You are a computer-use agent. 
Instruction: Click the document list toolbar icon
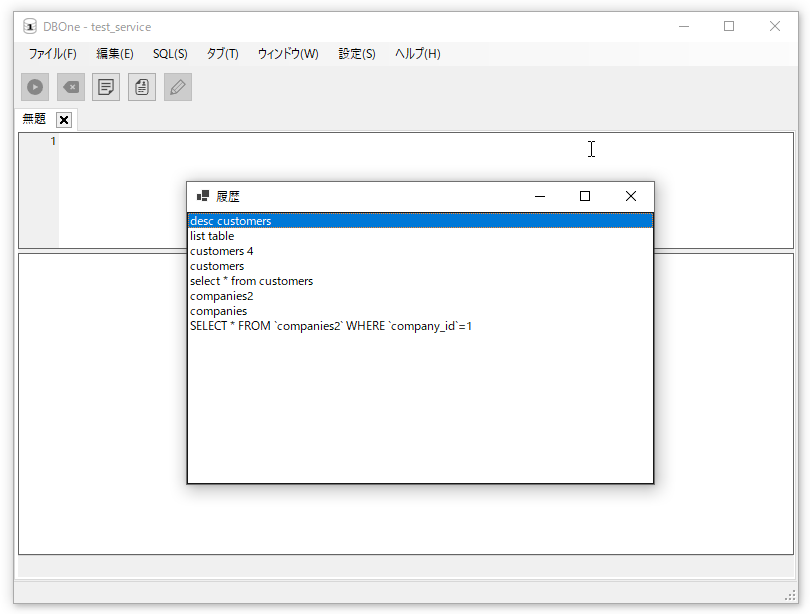(x=142, y=87)
